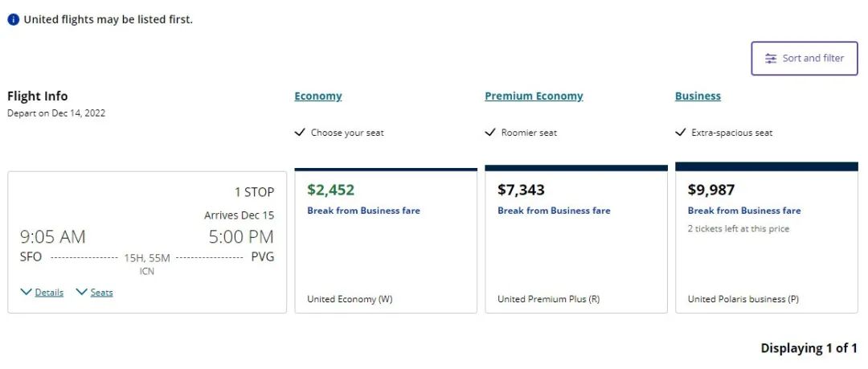Select the $7,343 Premium Economy fare
This screenshot has height=369, width=868.
point(576,240)
